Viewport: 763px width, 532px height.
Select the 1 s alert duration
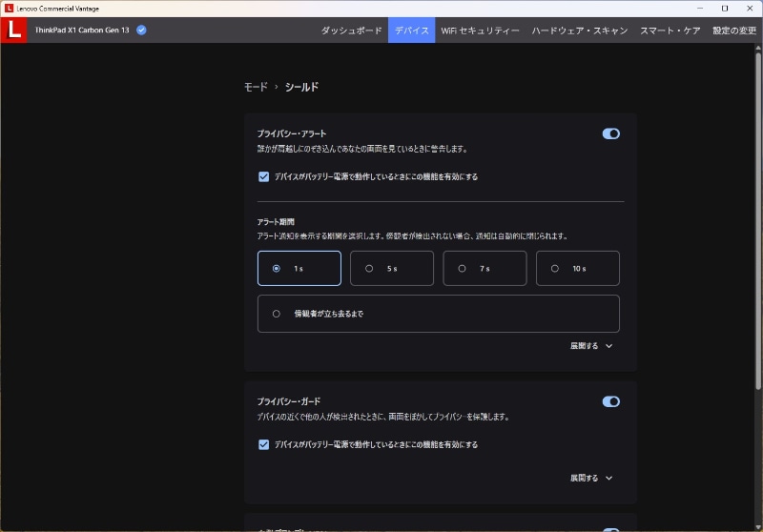299,269
